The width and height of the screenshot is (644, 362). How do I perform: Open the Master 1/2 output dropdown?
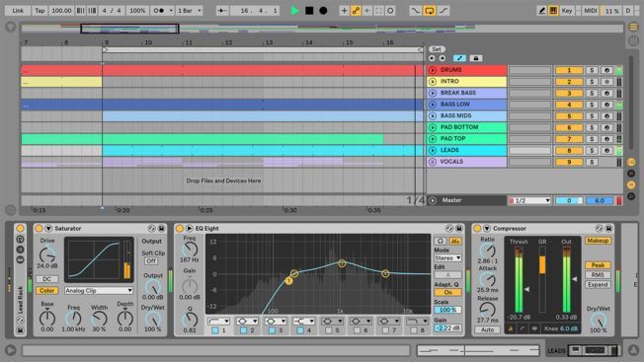[529, 201]
